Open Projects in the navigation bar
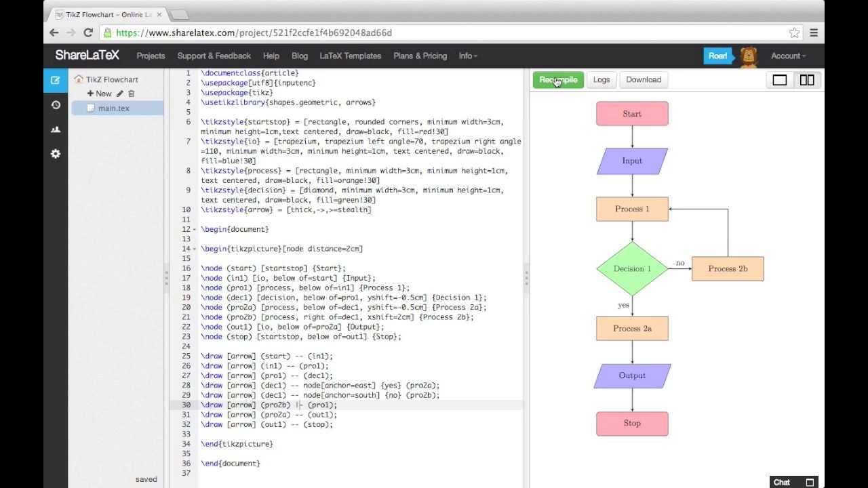 click(x=151, y=56)
